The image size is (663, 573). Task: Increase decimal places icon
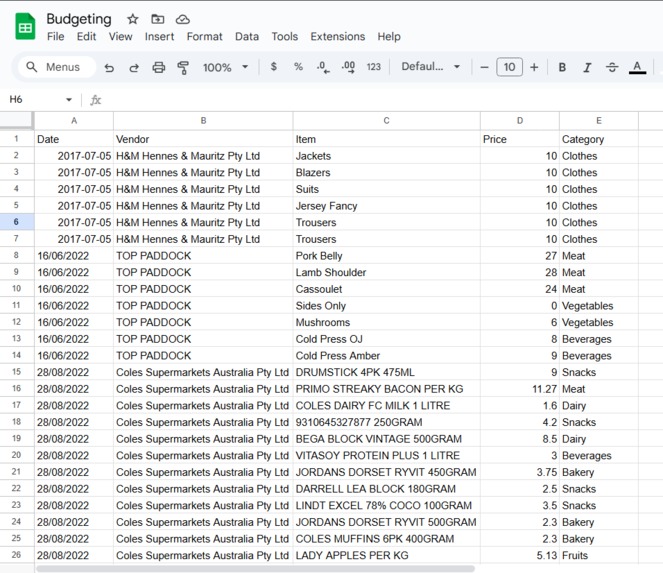coord(348,67)
